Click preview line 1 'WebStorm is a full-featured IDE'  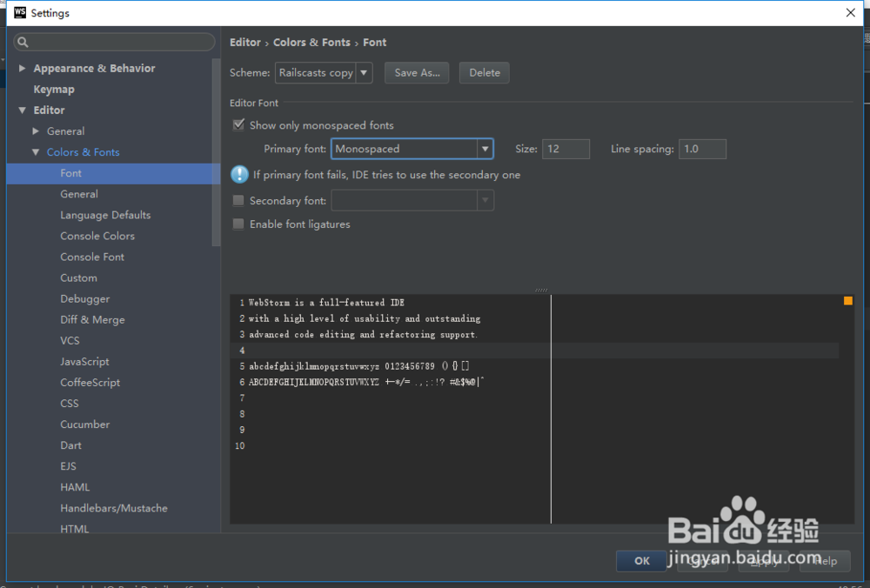(x=326, y=303)
